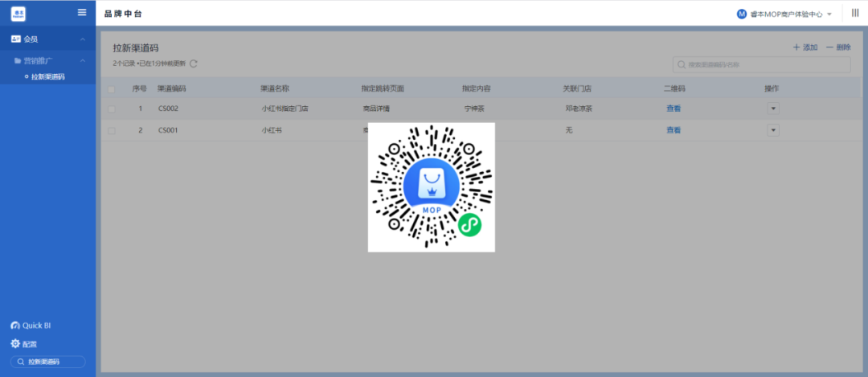Screen dimensions: 868x377
Task: Click the 商品详情 cell
Action: point(376,109)
